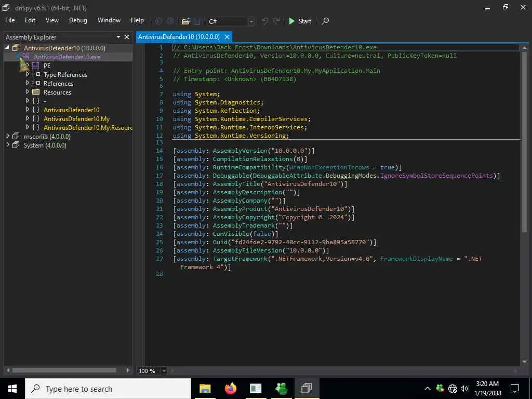This screenshot has height=399, width=532.
Task: Click the TargetFramework attribute on line 27
Action: pos(240,259)
